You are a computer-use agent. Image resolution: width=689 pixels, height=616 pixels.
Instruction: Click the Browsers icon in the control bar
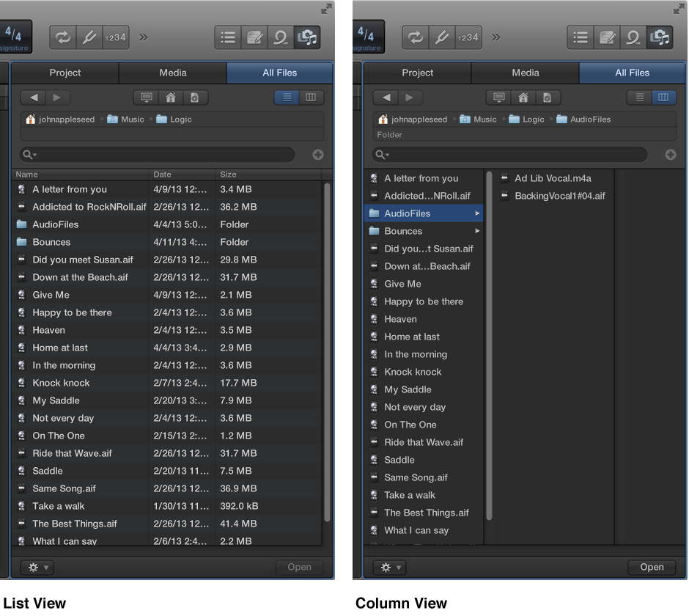point(307,37)
